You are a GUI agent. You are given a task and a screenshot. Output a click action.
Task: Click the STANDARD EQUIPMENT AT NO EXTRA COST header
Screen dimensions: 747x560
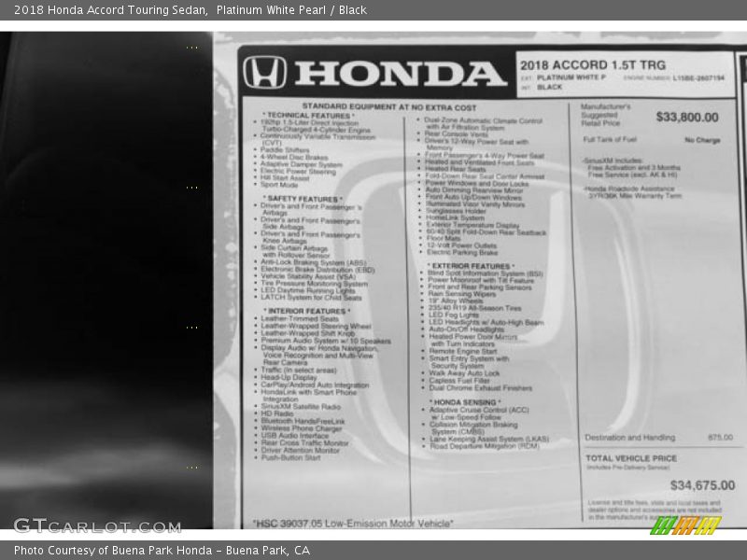point(388,107)
